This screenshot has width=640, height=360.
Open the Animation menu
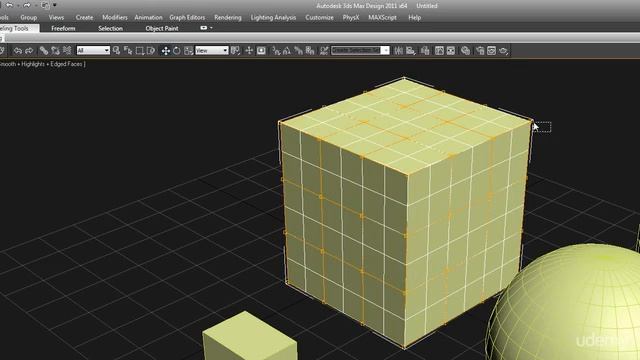(x=148, y=18)
